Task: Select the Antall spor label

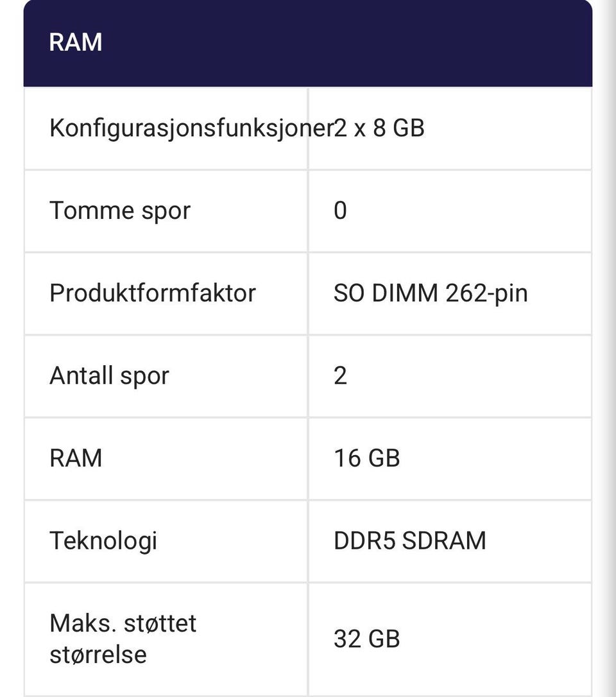Action: (109, 376)
